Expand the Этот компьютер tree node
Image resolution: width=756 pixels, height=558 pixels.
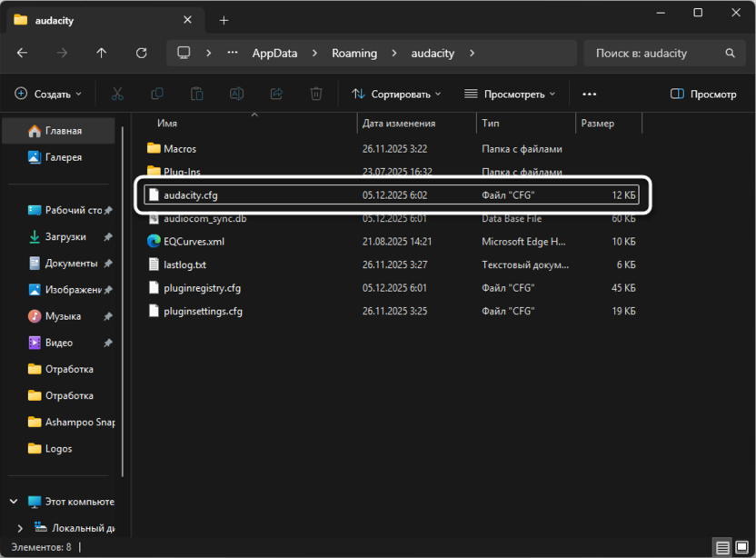pyautogui.click(x=14, y=502)
